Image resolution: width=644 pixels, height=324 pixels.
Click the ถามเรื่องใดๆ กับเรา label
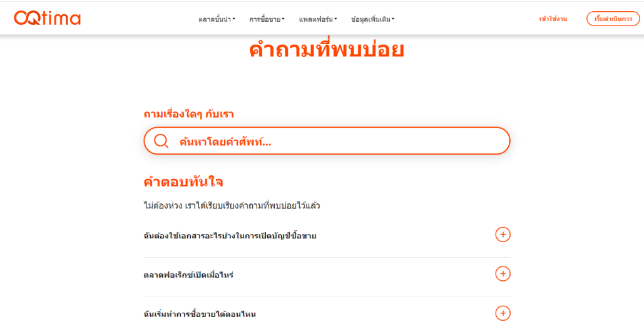[x=188, y=114]
